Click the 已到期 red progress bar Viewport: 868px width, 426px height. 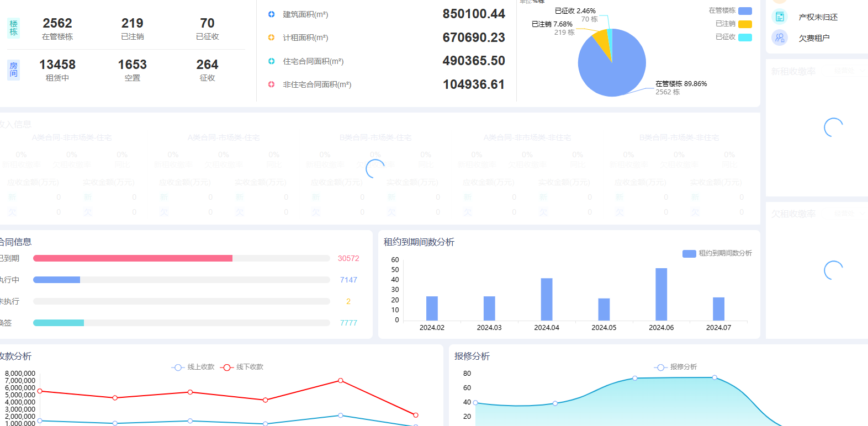pos(133,258)
